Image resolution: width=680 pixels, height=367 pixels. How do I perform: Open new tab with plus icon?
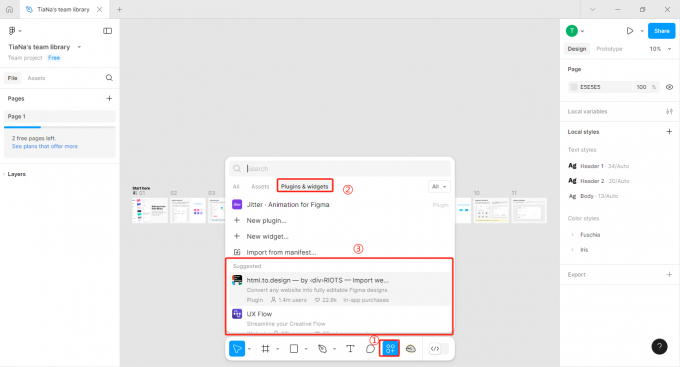coord(119,9)
